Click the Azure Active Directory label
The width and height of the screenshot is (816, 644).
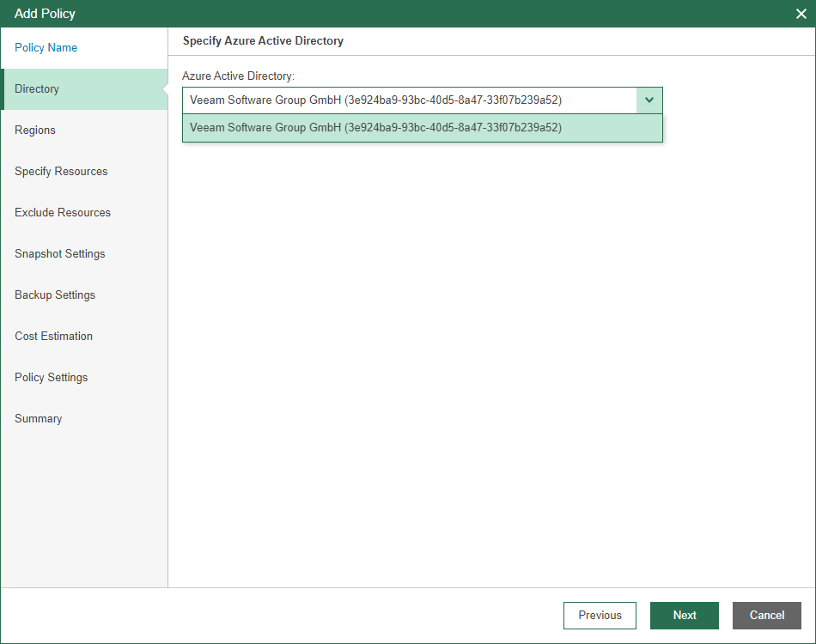tap(238, 76)
